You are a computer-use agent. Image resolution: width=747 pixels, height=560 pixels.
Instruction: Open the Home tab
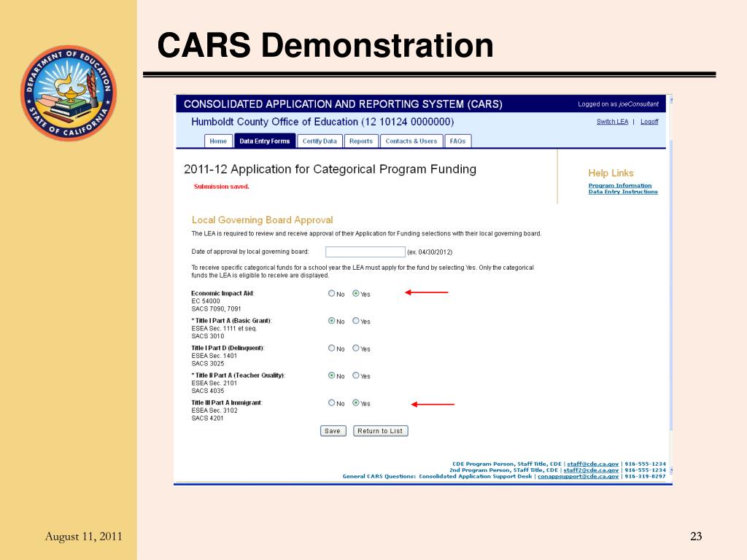coord(218,141)
